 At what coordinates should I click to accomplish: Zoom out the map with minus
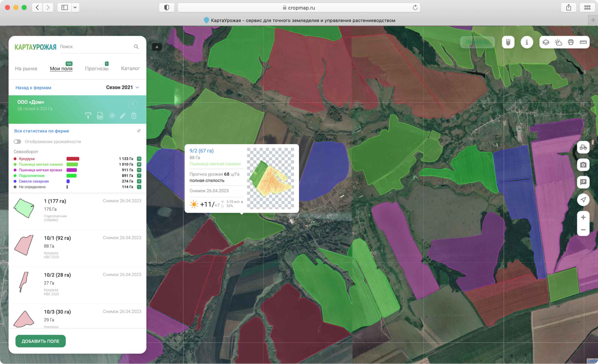(x=583, y=230)
